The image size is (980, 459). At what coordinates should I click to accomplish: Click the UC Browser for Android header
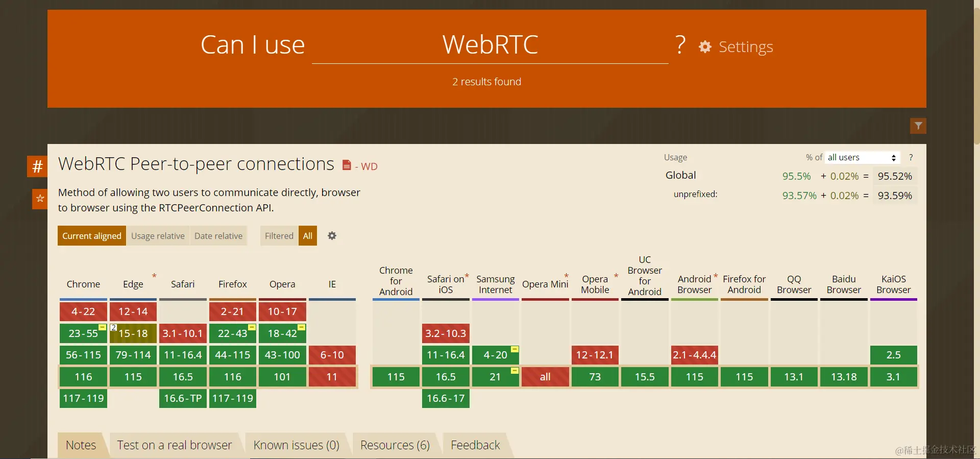tap(645, 276)
